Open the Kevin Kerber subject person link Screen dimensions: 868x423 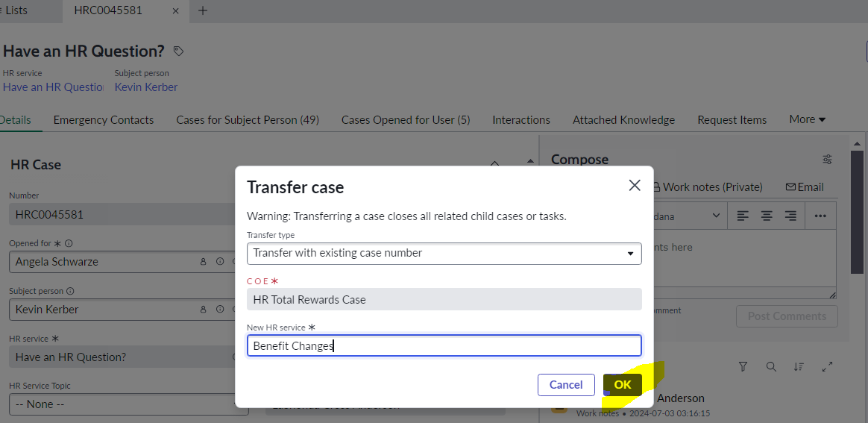pos(146,87)
